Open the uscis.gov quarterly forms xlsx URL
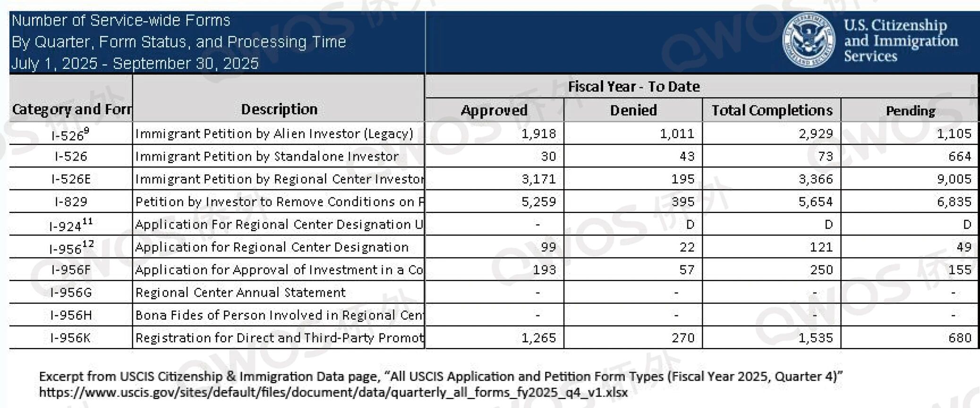 (x=333, y=392)
